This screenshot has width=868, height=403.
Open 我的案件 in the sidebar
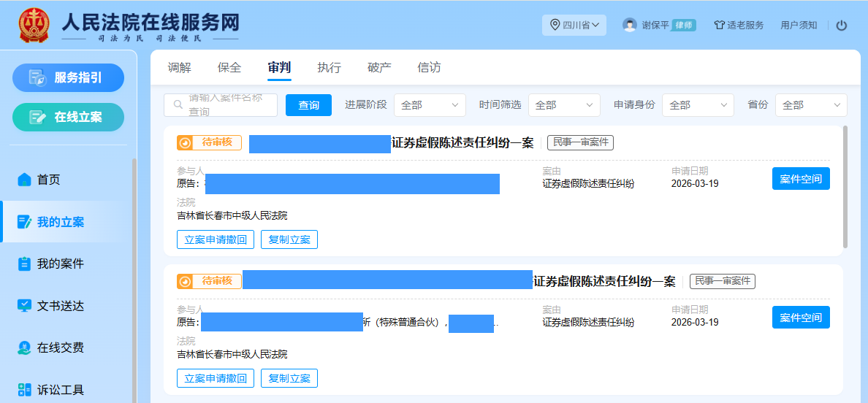click(x=61, y=264)
